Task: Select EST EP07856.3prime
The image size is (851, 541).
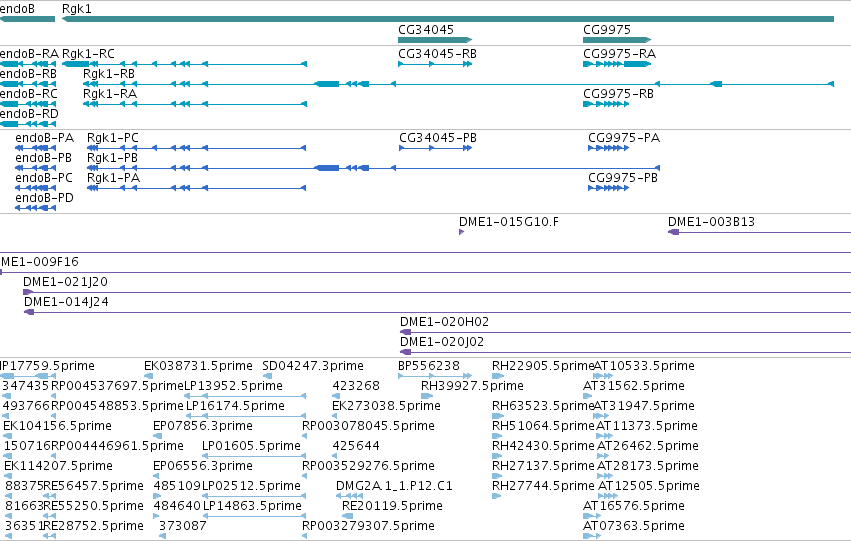Action: [203, 427]
